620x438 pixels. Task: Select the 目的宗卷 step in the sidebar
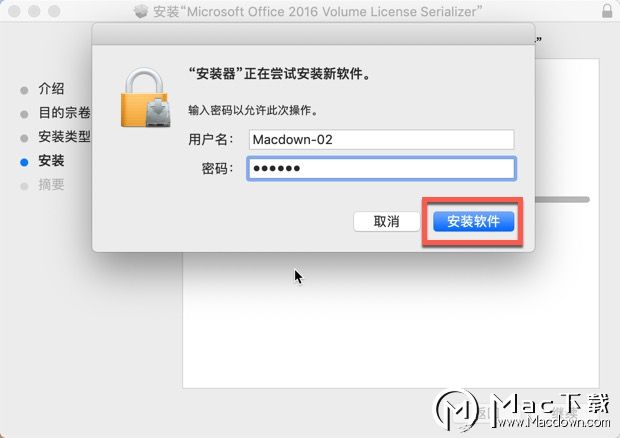click(64, 113)
